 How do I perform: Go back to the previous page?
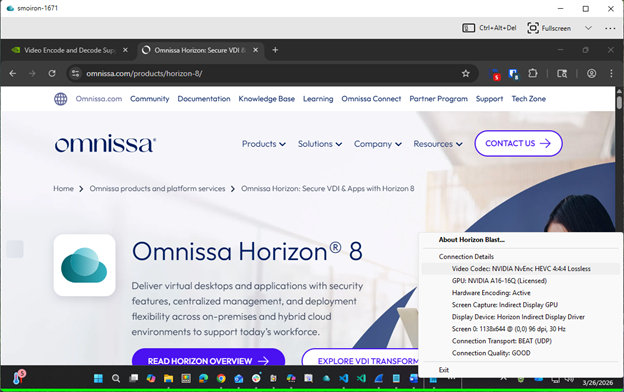[13, 73]
